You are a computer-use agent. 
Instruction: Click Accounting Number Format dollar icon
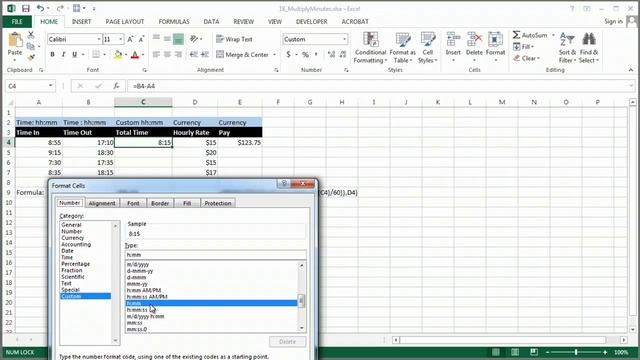click(x=289, y=54)
